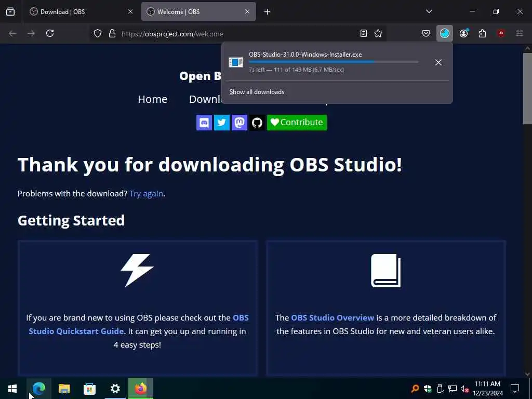This screenshot has width=532, height=399.
Task: Open the OBS Discord icon link
Action: (204, 123)
